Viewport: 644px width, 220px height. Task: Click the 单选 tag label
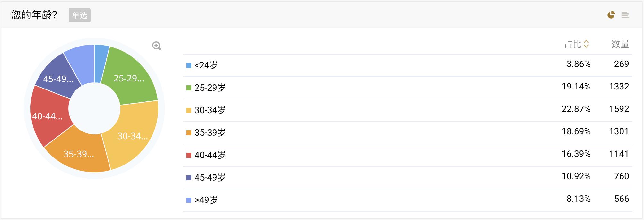pyautogui.click(x=80, y=15)
